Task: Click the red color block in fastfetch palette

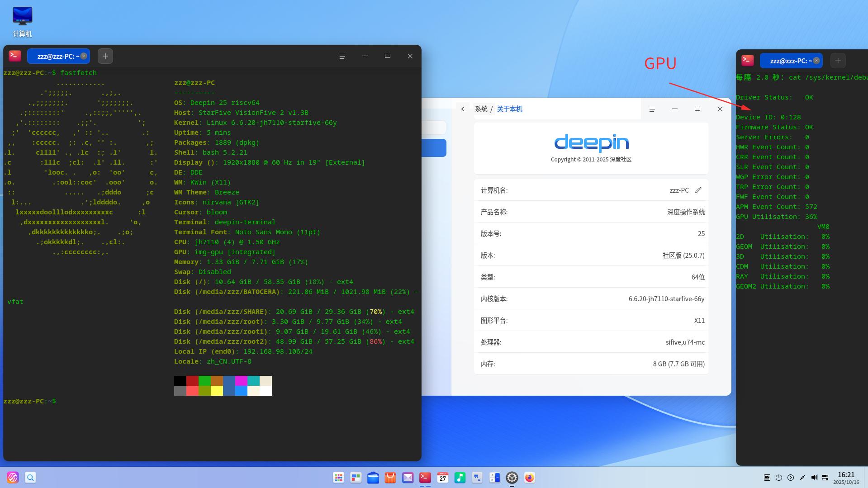Action: coord(192,381)
